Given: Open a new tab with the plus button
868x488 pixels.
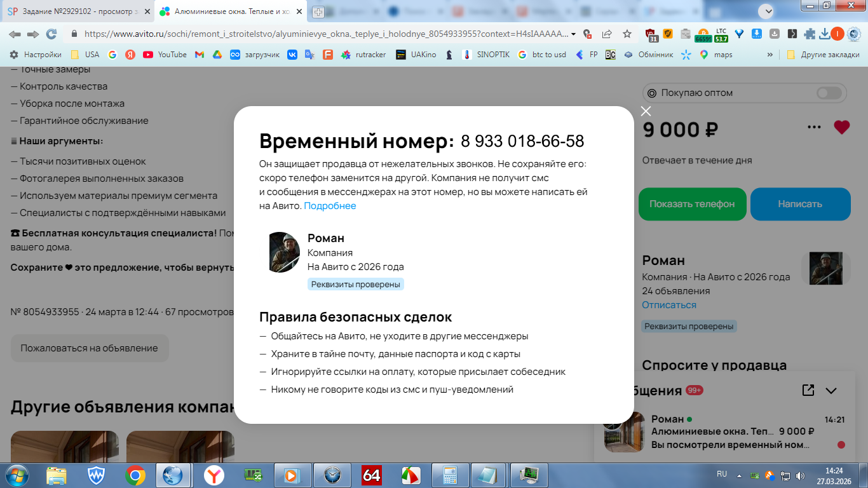Looking at the screenshot, I should click(x=318, y=12).
